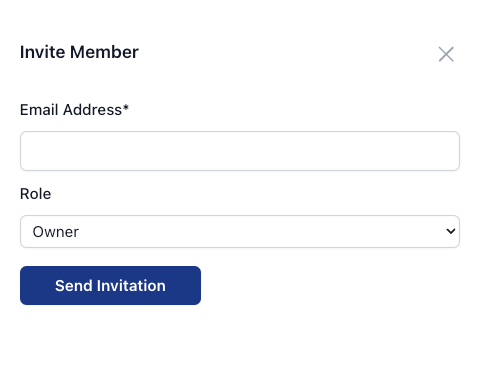Click the Invite Member heading
479x373 pixels.
[79, 52]
